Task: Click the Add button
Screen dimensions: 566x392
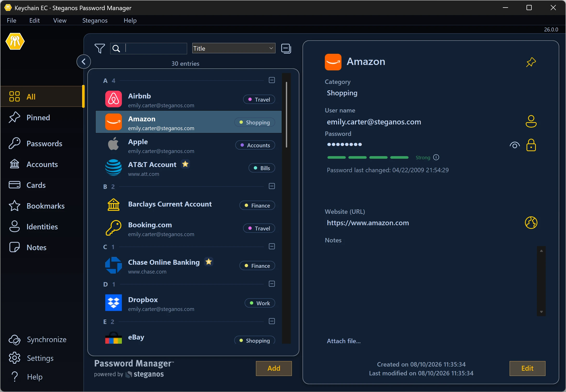Action: 274,368
